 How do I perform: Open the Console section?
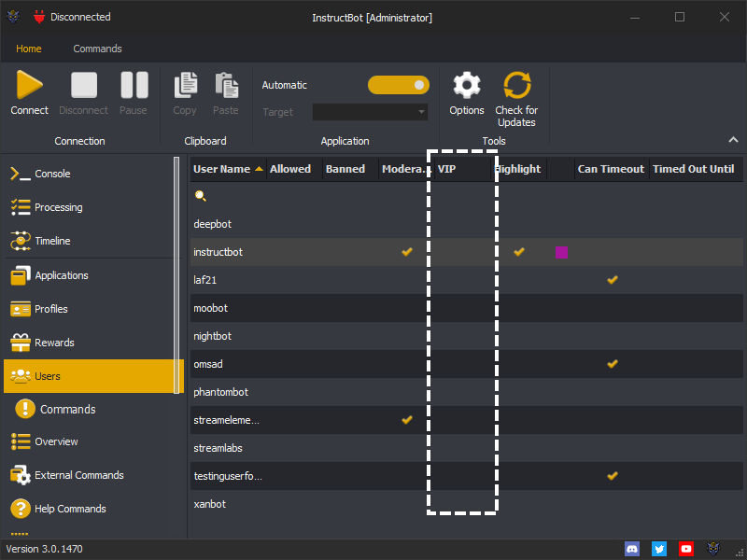click(88, 174)
